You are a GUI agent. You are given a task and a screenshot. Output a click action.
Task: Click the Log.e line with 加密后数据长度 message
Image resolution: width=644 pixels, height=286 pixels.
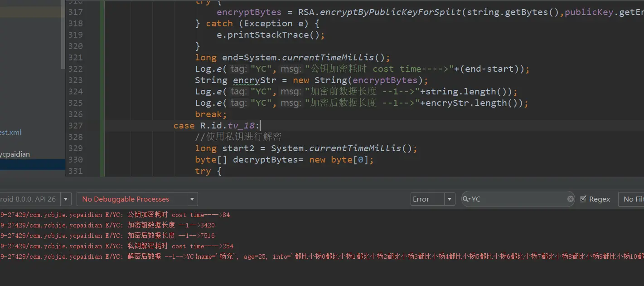[x=362, y=103]
